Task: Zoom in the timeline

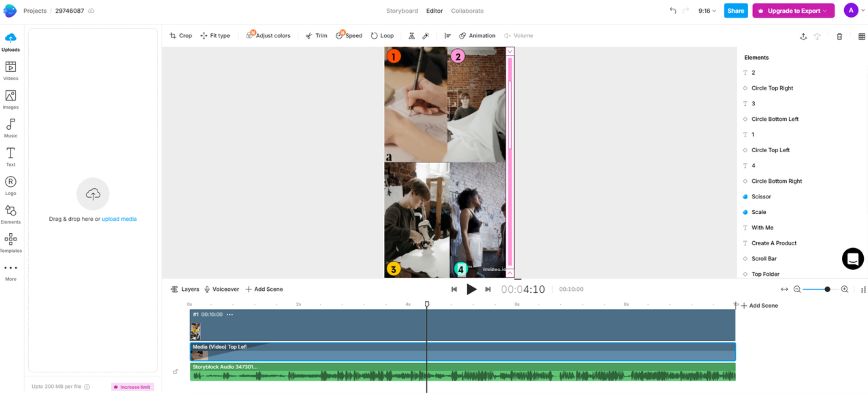Action: [x=845, y=289]
